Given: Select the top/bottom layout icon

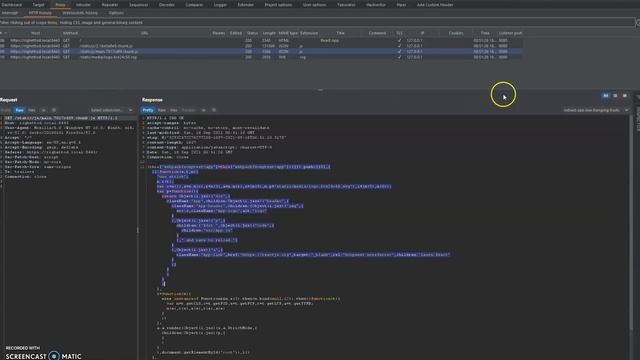Looking at the screenshot, I should click(x=615, y=96).
